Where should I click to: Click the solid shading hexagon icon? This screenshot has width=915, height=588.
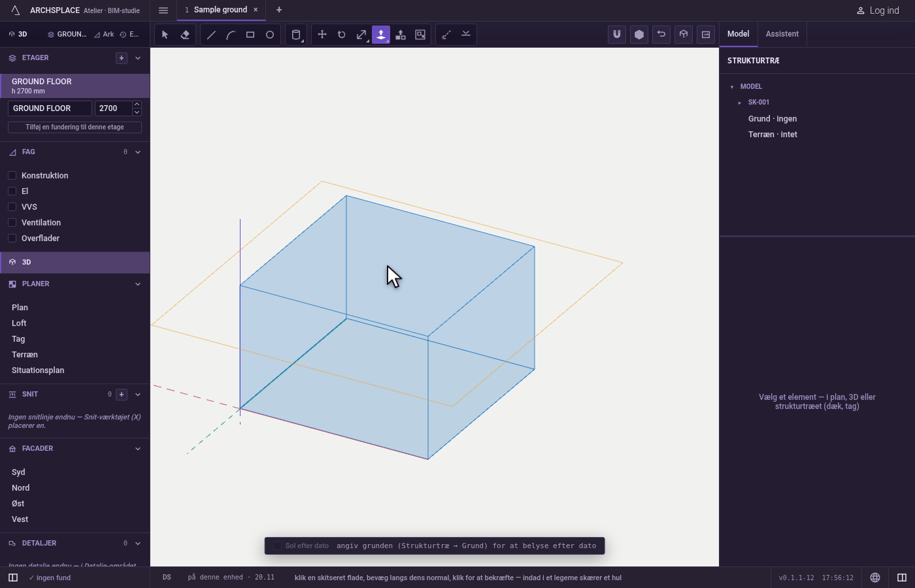[x=639, y=35]
